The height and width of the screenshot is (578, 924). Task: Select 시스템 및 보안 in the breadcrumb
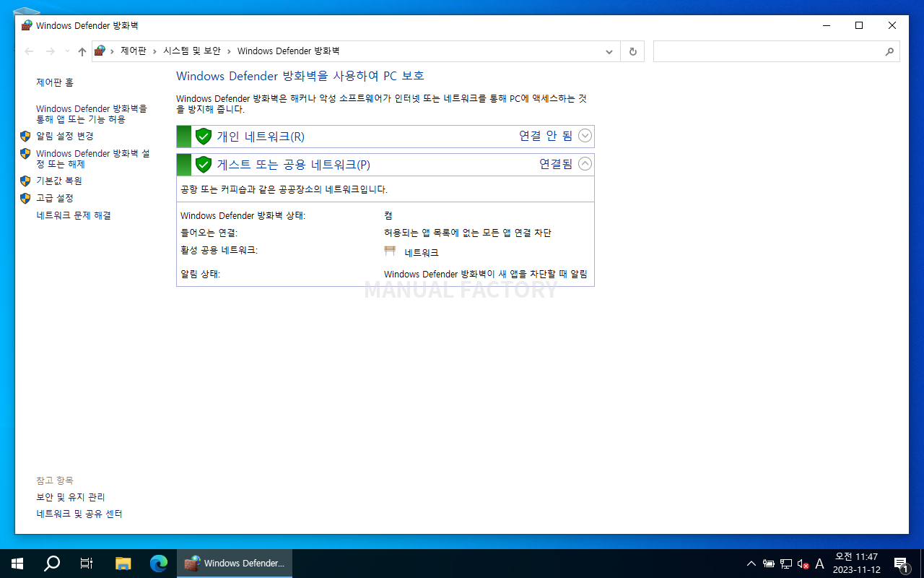(x=191, y=51)
